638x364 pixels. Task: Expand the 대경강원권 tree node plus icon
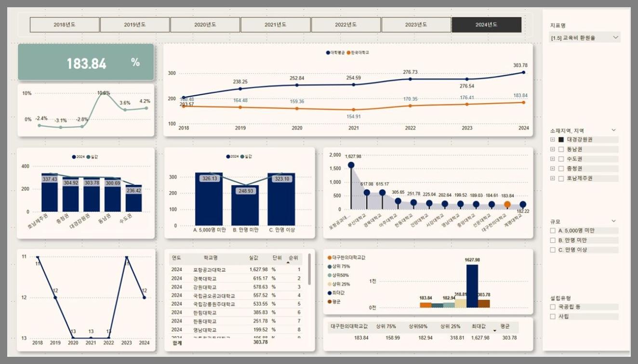552,140
